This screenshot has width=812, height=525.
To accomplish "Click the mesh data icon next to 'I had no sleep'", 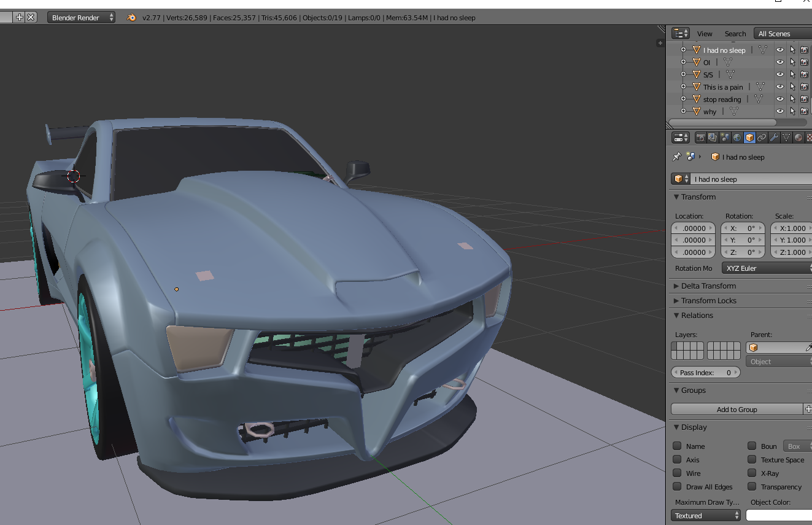I will click(x=763, y=50).
